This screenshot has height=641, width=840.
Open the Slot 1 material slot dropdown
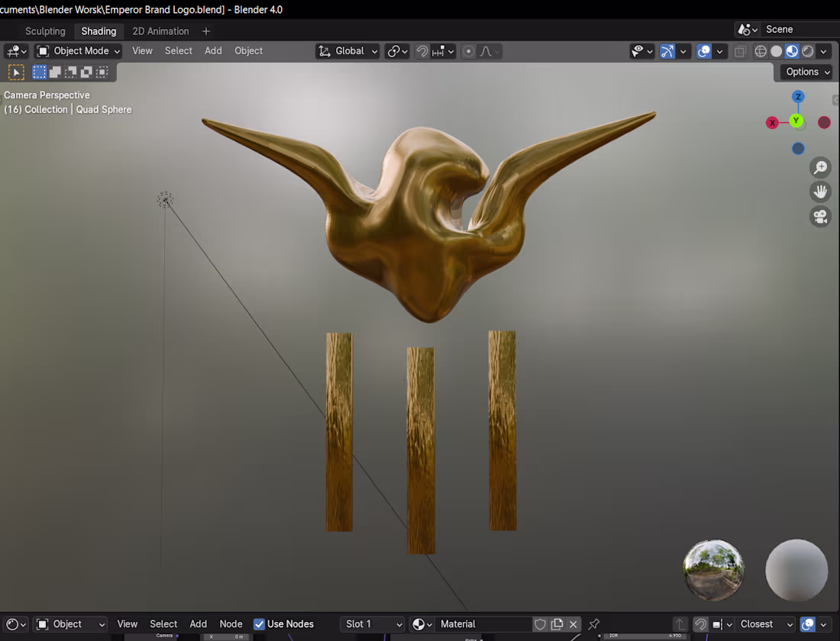372,624
